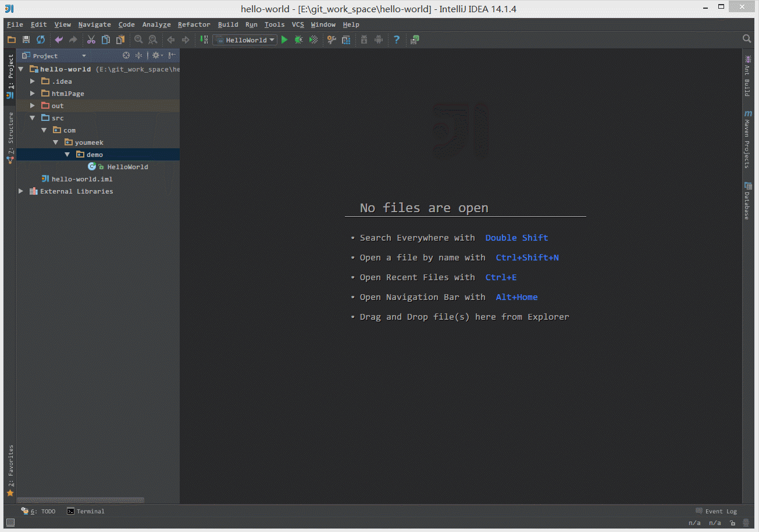The image size is (759, 532).
Task: Open Project Structure dialog icon
Action: 345,40
